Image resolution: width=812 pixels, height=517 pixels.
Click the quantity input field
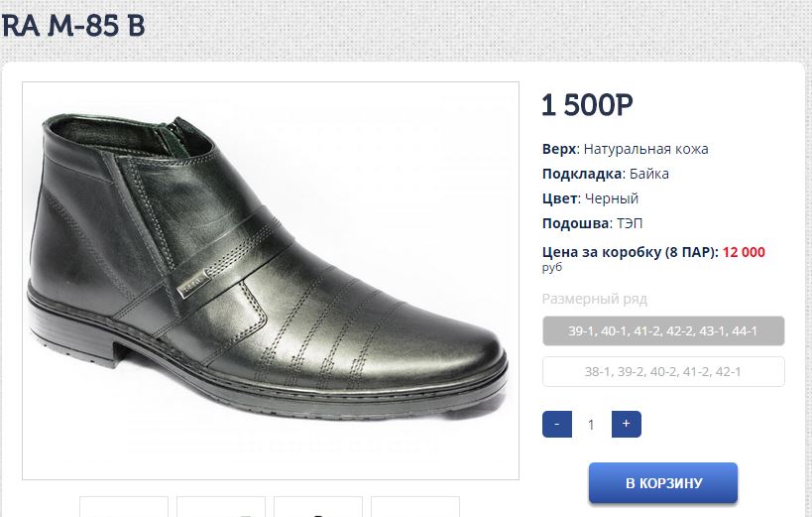pos(591,425)
